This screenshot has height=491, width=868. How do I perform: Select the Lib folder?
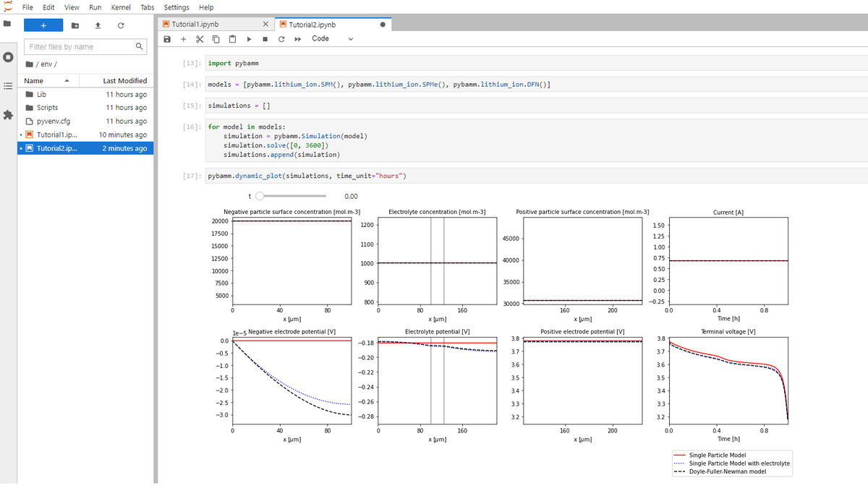86,94
